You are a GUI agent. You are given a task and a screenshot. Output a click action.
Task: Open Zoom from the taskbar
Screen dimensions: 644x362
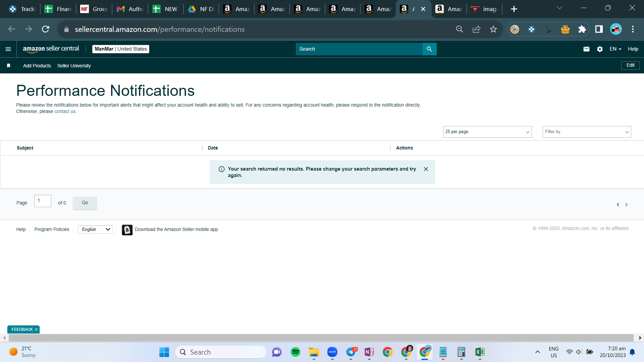pyautogui.click(x=332, y=352)
